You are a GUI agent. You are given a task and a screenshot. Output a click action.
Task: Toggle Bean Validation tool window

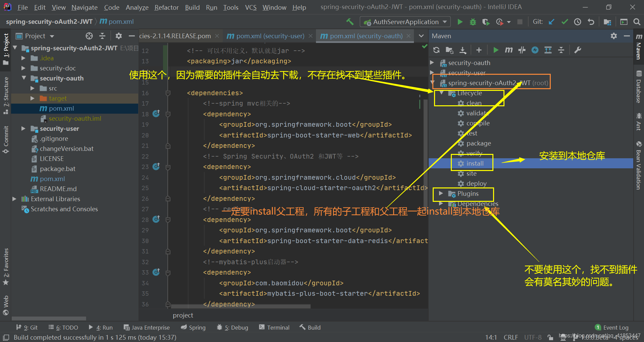point(639,166)
